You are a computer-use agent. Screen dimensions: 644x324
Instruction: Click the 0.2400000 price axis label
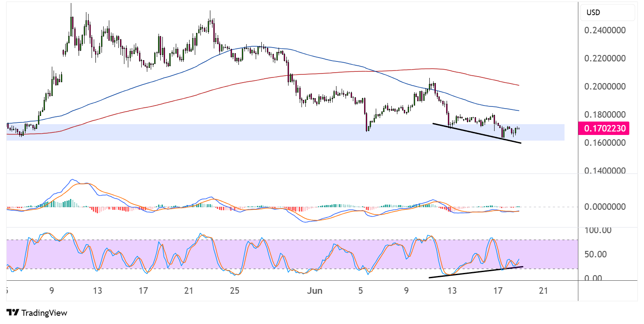coord(605,31)
